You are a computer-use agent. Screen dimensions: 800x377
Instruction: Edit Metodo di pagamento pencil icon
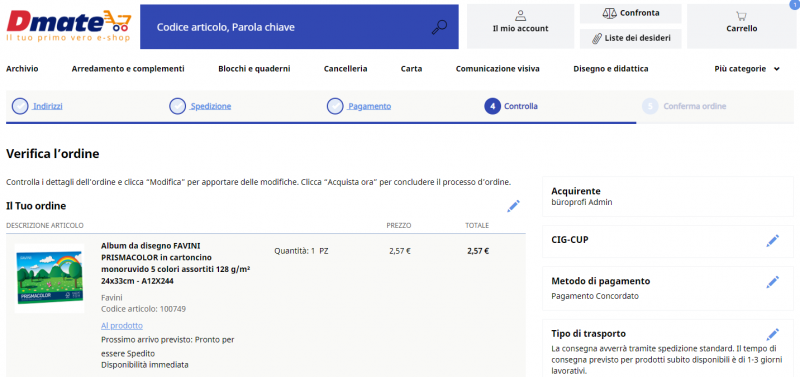pos(772,282)
